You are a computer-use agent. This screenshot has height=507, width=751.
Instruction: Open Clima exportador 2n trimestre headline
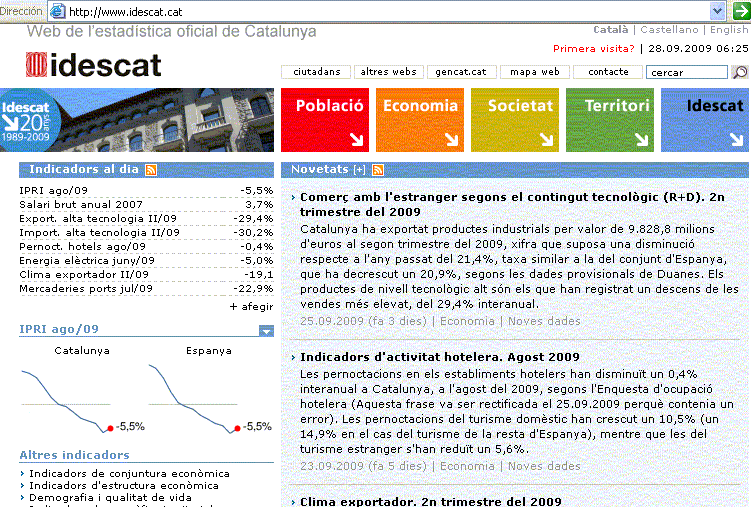[431, 501]
